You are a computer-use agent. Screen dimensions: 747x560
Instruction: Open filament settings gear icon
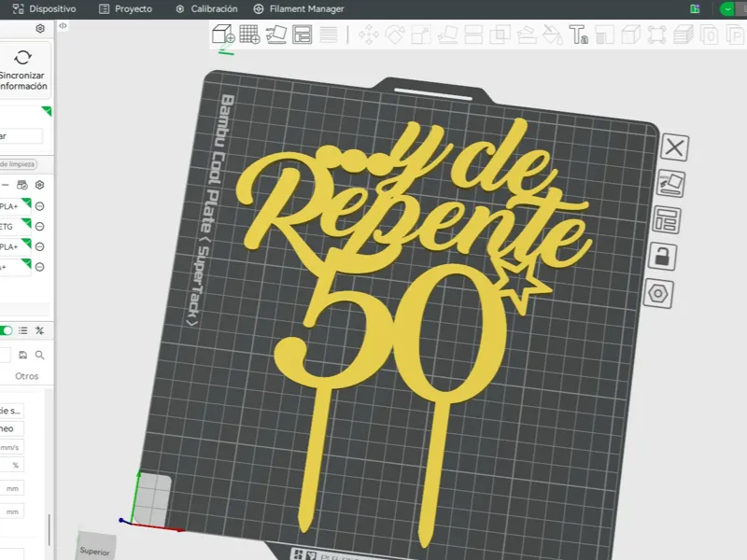(40, 185)
